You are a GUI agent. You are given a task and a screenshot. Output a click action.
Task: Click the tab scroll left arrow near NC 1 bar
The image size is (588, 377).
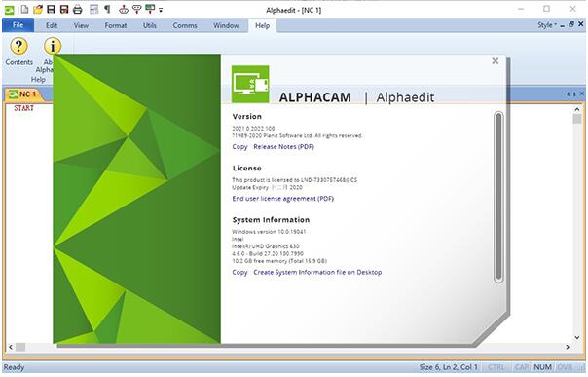click(x=569, y=94)
